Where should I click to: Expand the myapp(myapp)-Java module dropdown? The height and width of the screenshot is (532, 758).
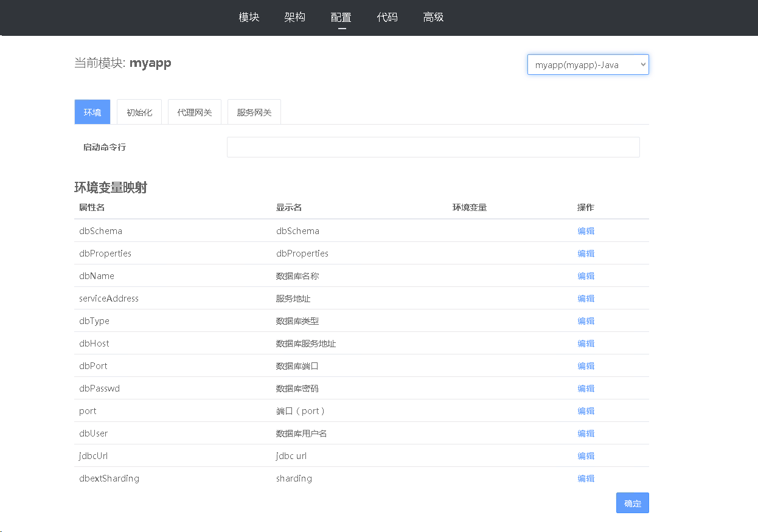(x=588, y=65)
